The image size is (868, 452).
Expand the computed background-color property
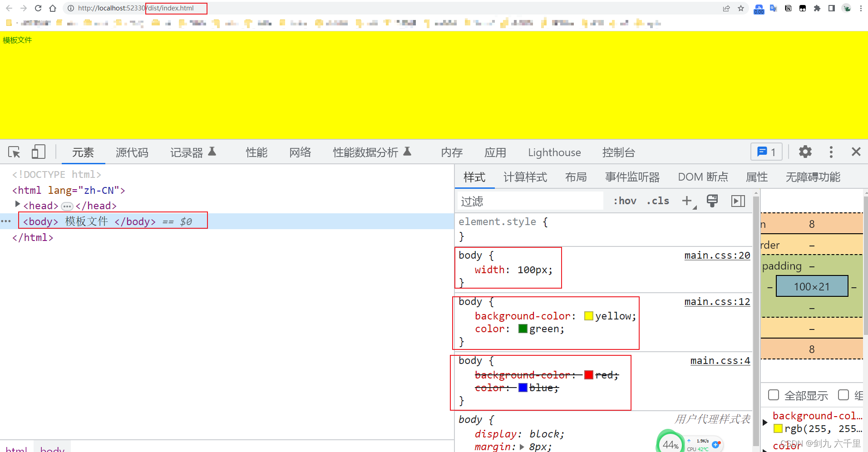[765, 423]
